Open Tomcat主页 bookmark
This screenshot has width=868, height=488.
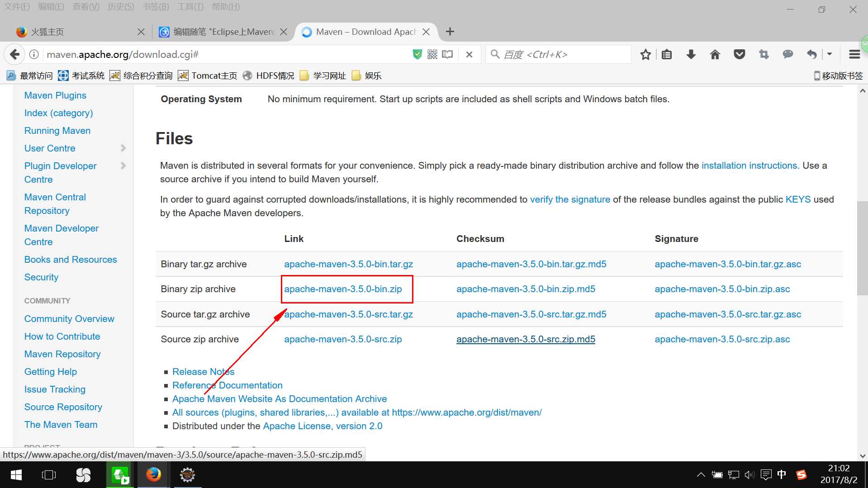point(208,76)
